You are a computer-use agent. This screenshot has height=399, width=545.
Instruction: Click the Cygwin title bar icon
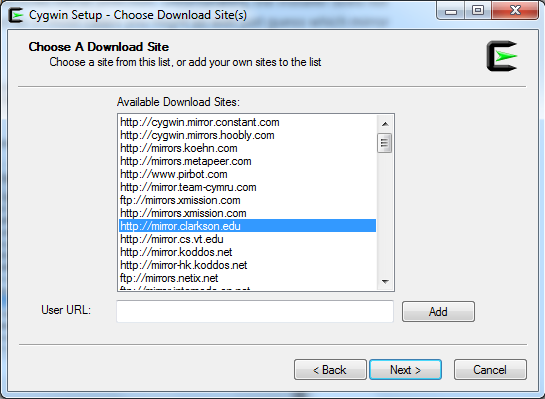[x=16, y=15]
